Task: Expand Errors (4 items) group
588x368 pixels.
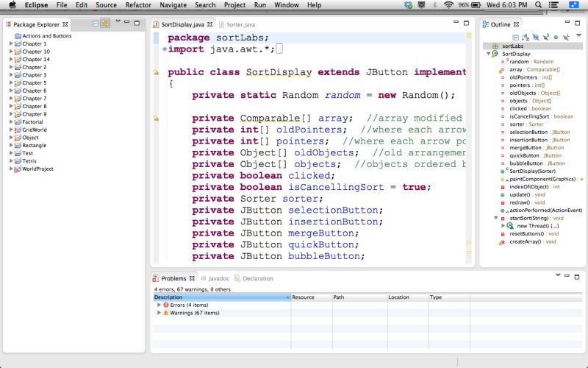Action: 159,305
